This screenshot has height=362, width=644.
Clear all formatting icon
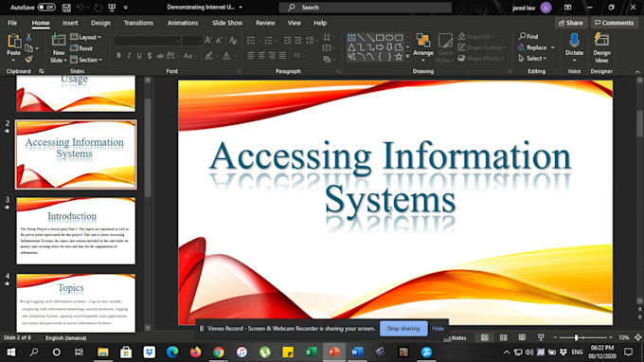click(x=233, y=40)
